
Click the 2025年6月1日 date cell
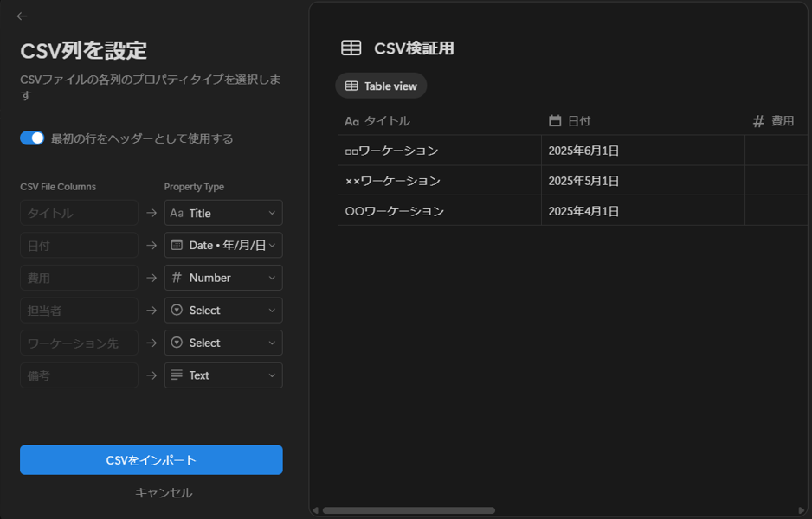(x=643, y=151)
